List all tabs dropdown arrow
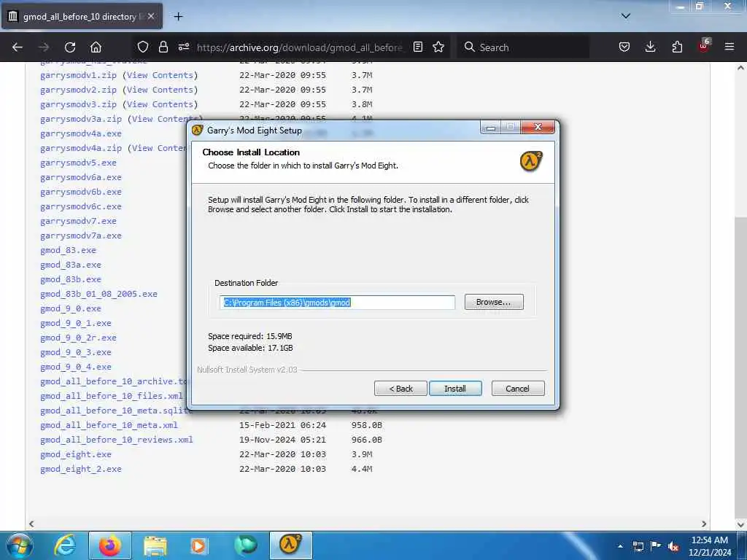 pyautogui.click(x=625, y=16)
